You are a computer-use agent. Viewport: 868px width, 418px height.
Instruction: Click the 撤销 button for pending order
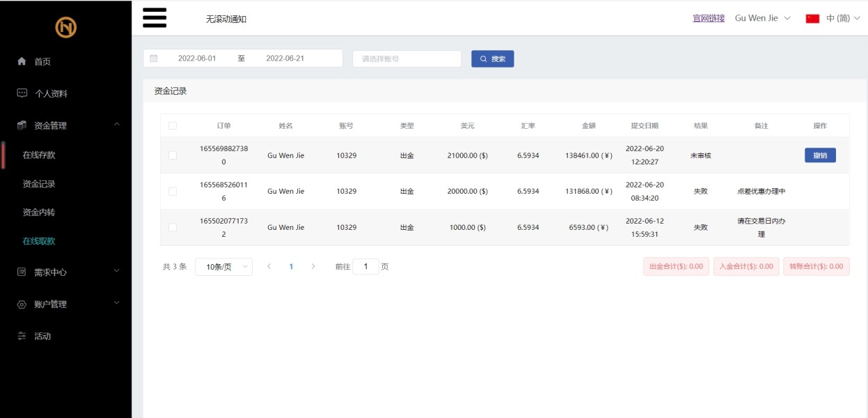point(820,155)
